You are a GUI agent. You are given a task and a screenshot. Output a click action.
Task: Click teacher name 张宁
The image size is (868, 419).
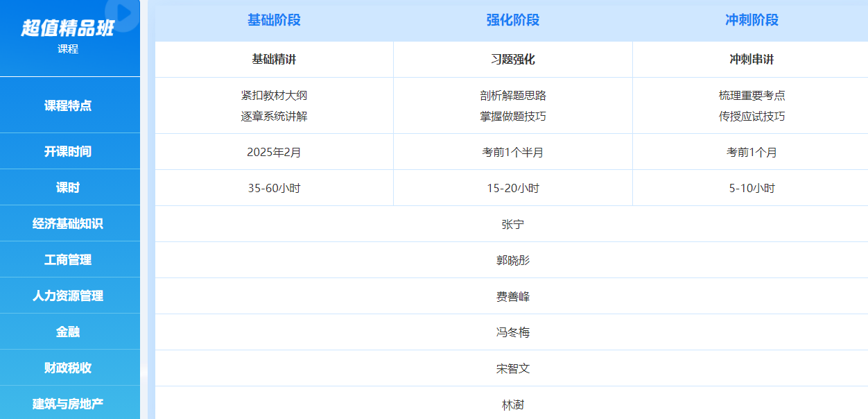point(512,224)
